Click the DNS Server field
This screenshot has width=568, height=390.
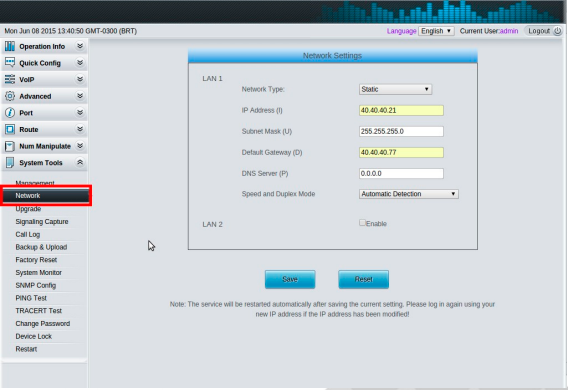[401, 173]
